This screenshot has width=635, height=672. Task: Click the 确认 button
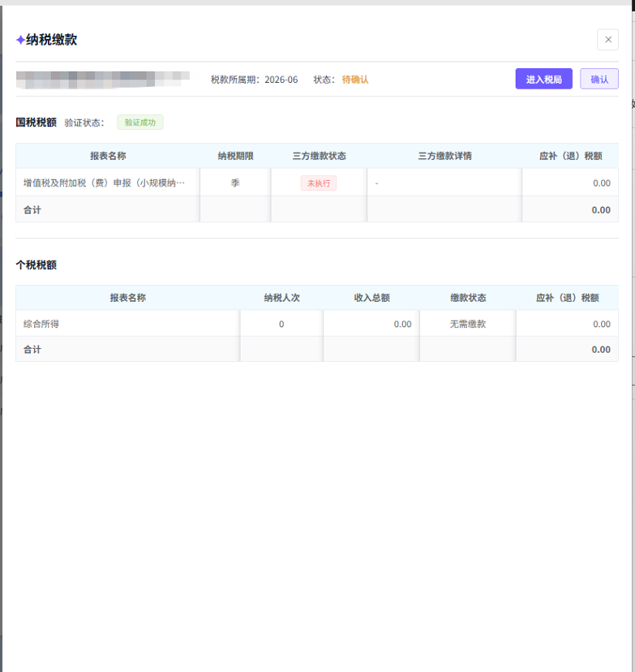[x=599, y=79]
